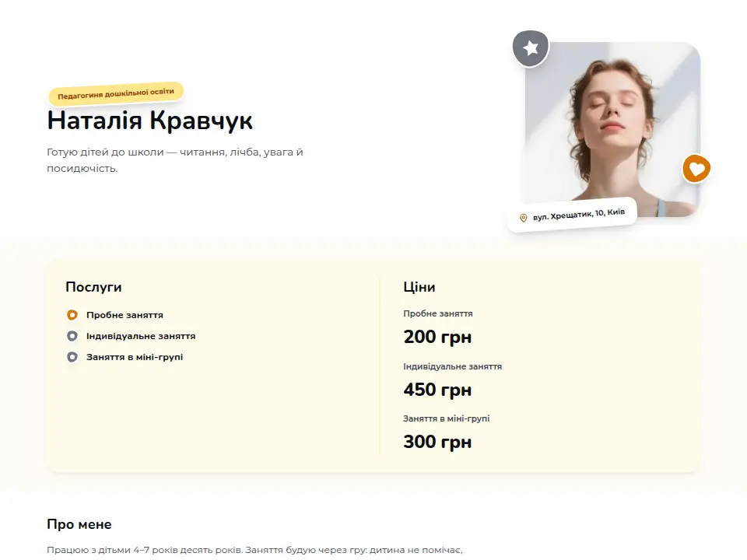This screenshot has width=747, height=560.
Task: Select the Пробне заняття service option
Action: point(115,315)
